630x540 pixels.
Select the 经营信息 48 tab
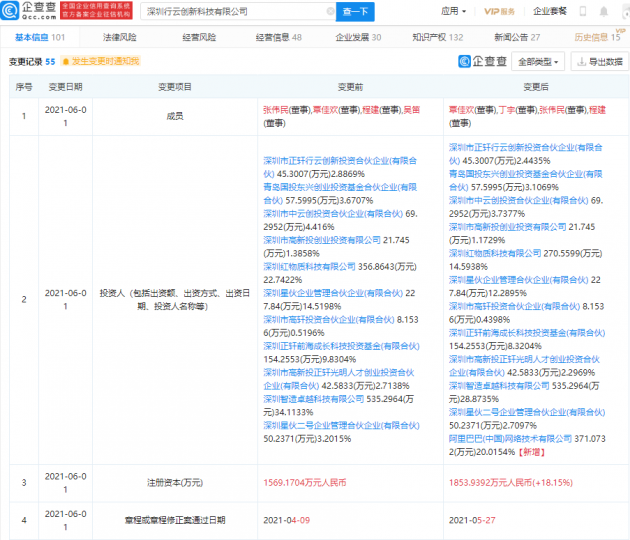(278, 37)
